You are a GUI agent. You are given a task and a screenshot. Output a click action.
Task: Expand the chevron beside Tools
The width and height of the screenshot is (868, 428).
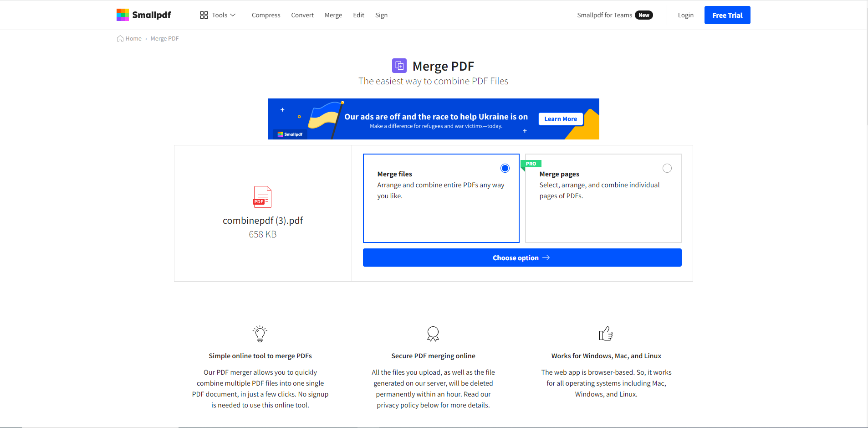coord(232,15)
